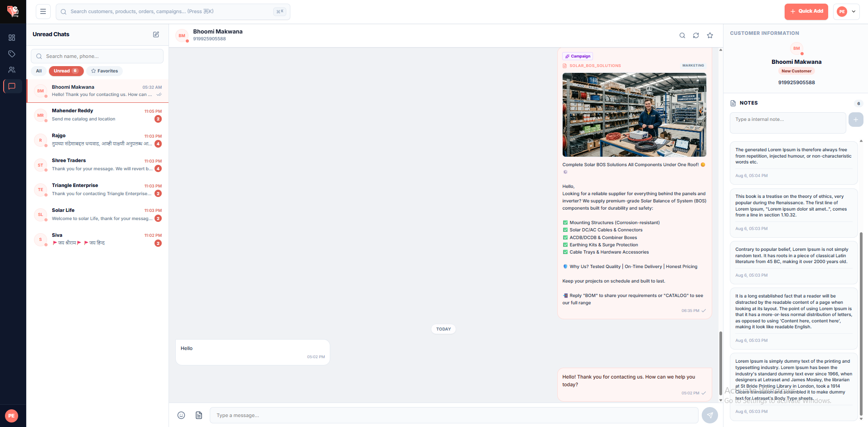
Task: Click the PE user avatar in top bar
Action: click(842, 12)
